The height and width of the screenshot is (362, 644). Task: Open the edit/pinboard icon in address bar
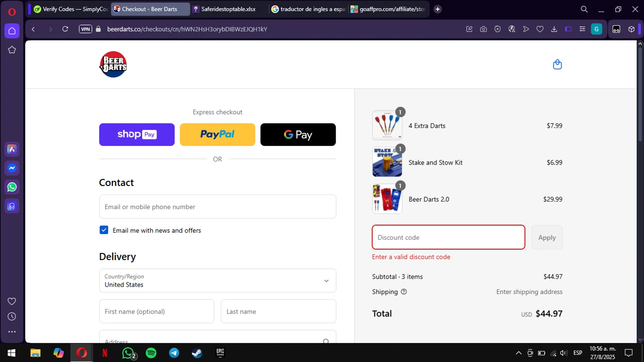pyautogui.click(x=469, y=29)
